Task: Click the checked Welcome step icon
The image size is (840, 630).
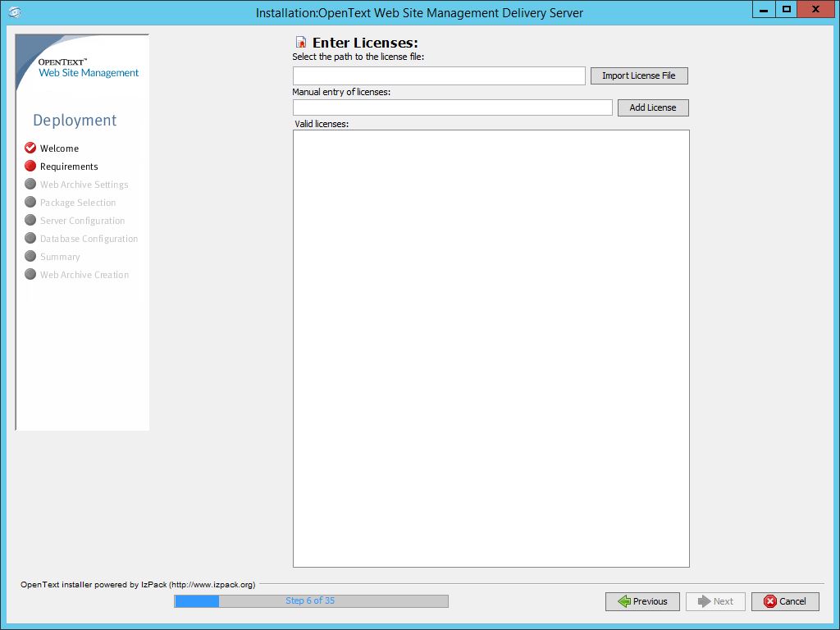Action: [x=30, y=148]
